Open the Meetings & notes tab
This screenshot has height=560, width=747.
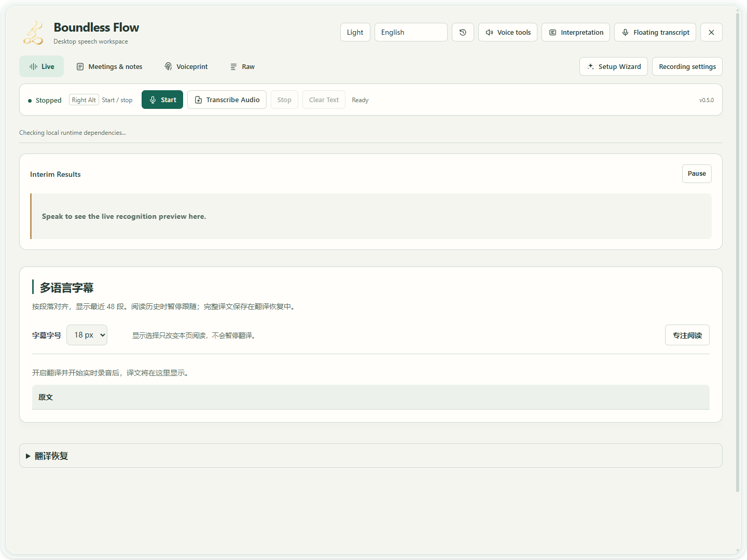tap(109, 66)
